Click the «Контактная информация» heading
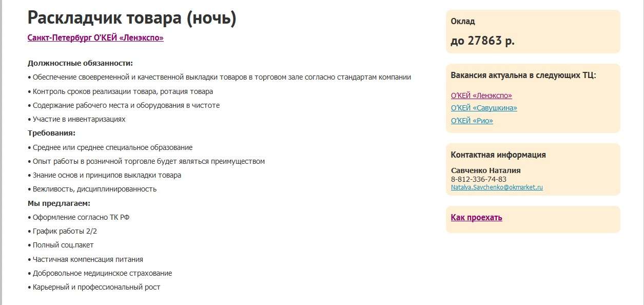Screen dimensions: 644x305 coord(498,155)
